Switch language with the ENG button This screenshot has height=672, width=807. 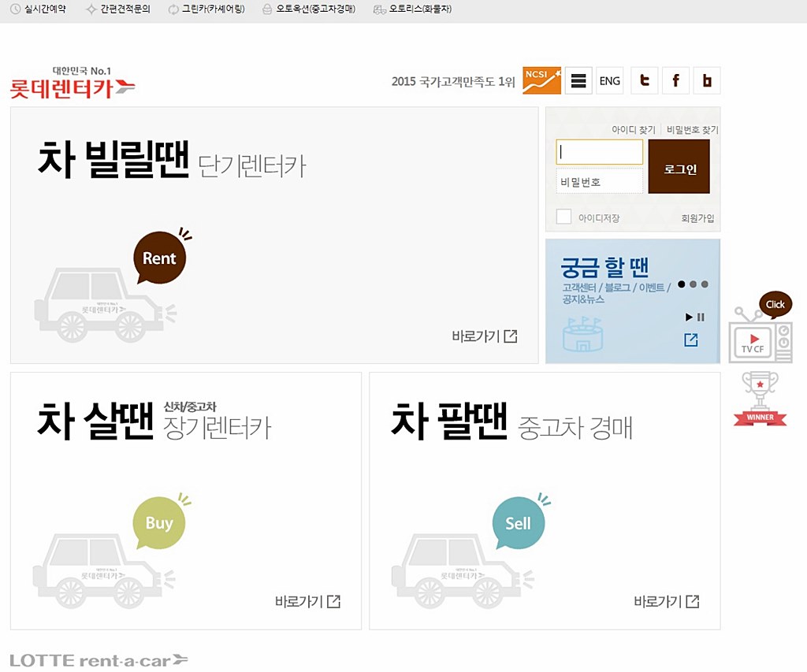[x=609, y=80]
